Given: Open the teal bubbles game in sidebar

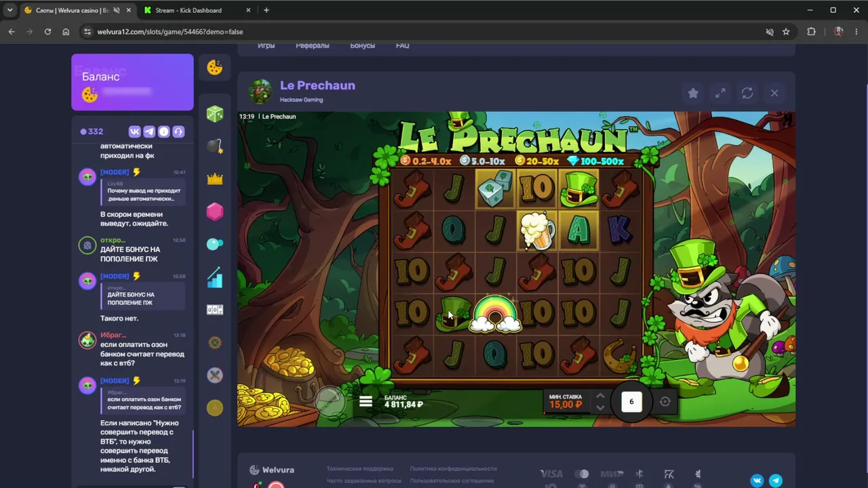Looking at the screenshot, I should tap(215, 244).
